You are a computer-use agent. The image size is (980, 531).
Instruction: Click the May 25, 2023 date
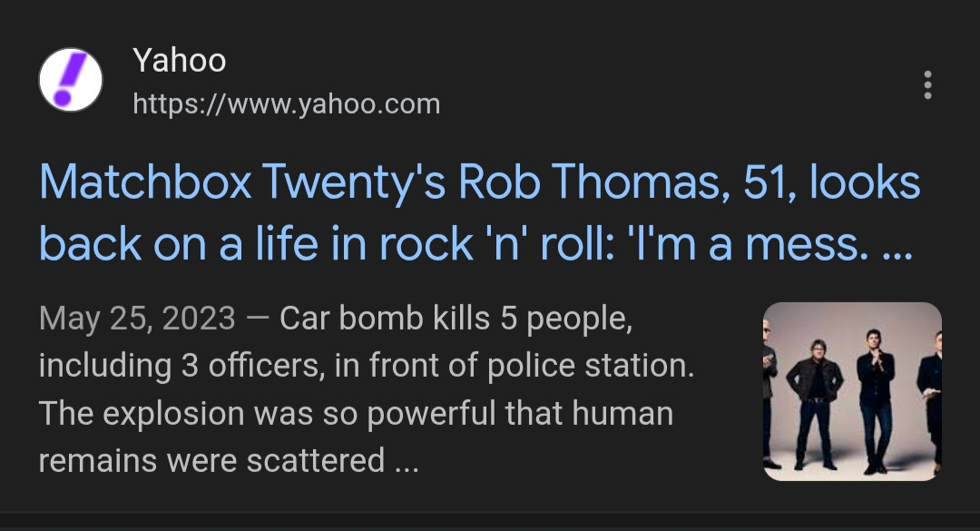pyautogui.click(x=137, y=319)
